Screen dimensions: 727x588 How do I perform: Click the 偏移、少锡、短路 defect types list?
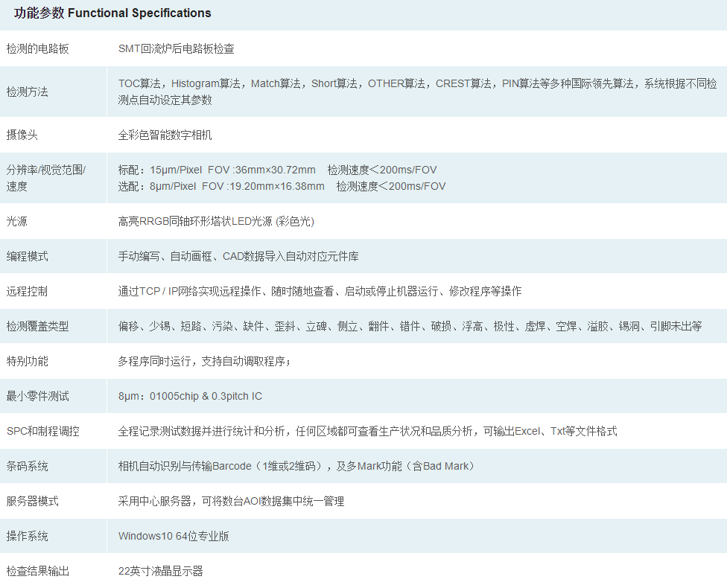[x=410, y=326]
